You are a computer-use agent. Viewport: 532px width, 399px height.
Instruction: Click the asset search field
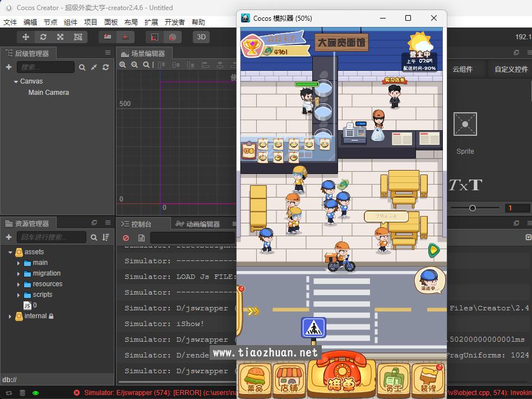tap(52, 237)
